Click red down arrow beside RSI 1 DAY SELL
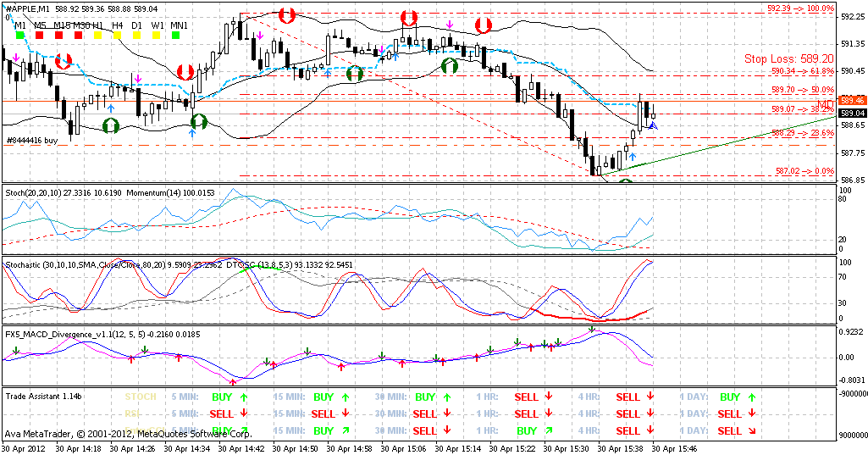The image size is (868, 455). (x=752, y=413)
